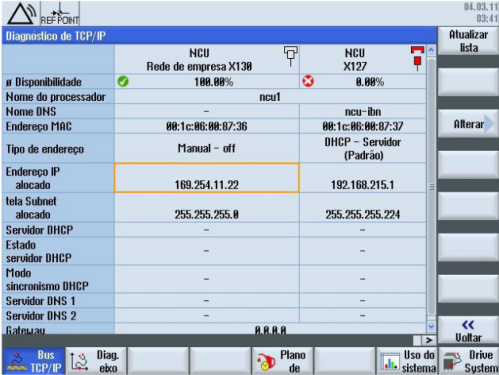Select subnet mask 255.255.255.224

pos(363,214)
